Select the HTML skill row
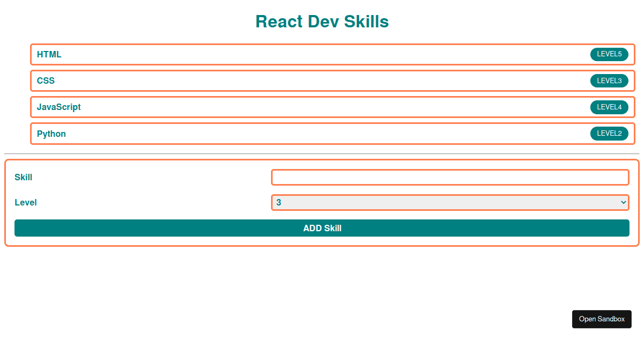 (322, 54)
